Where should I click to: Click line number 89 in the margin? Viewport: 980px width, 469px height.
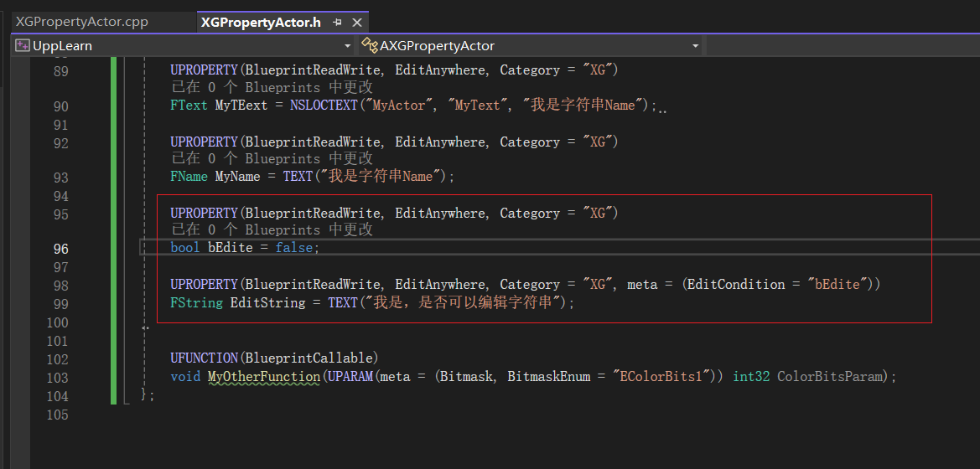point(60,70)
